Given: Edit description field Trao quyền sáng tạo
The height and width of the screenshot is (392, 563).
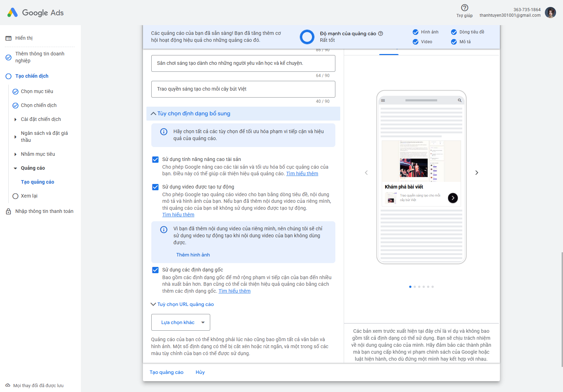Looking at the screenshot, I should click(x=243, y=89).
